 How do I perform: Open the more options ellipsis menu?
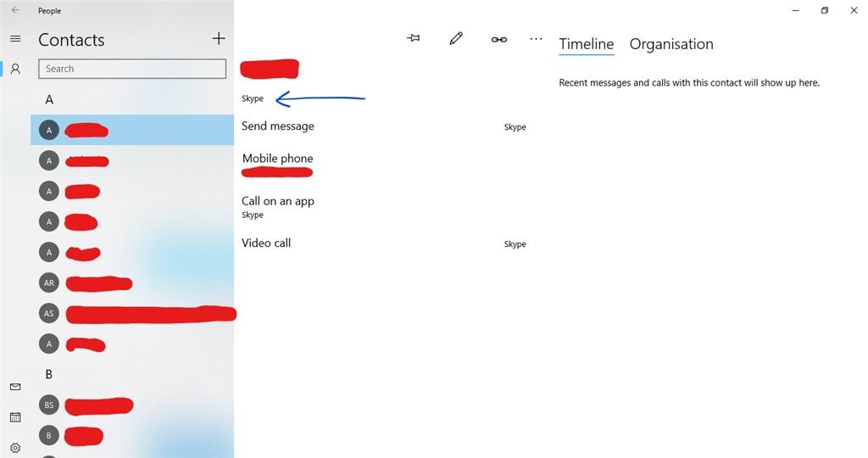[x=536, y=39]
